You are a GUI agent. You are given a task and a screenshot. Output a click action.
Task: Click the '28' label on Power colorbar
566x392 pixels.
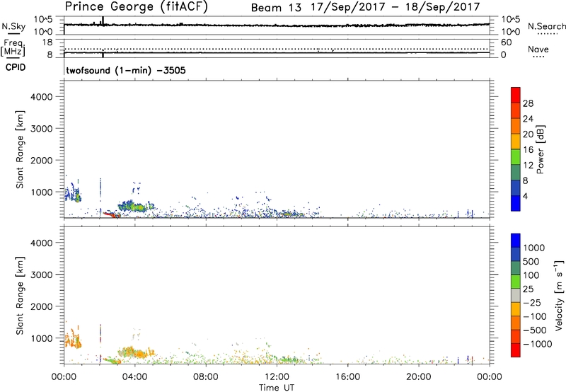pyautogui.click(x=528, y=103)
